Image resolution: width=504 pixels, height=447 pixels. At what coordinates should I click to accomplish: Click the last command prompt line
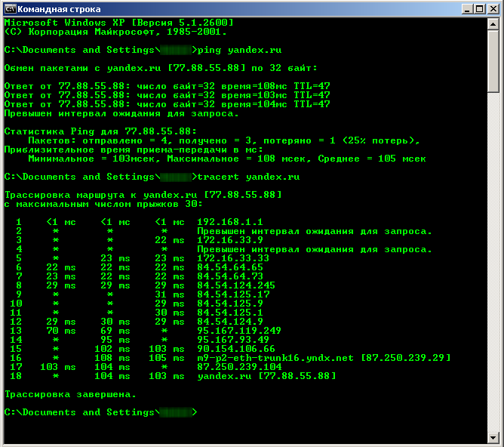[100, 412]
